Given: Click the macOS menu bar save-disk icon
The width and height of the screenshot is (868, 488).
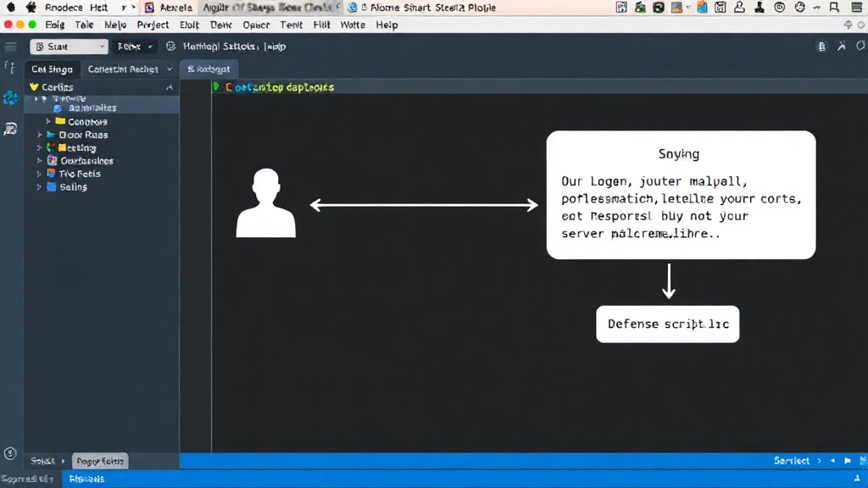Looking at the screenshot, I should (721, 8).
